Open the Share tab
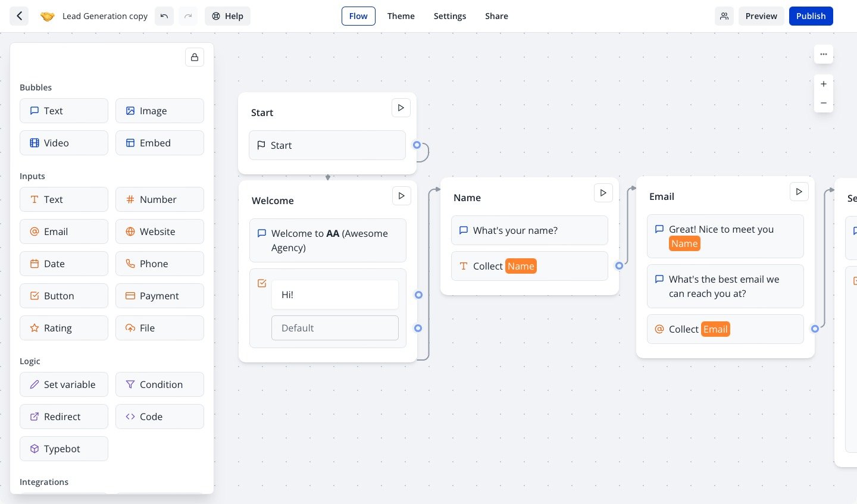This screenshot has width=857, height=504. (x=496, y=16)
